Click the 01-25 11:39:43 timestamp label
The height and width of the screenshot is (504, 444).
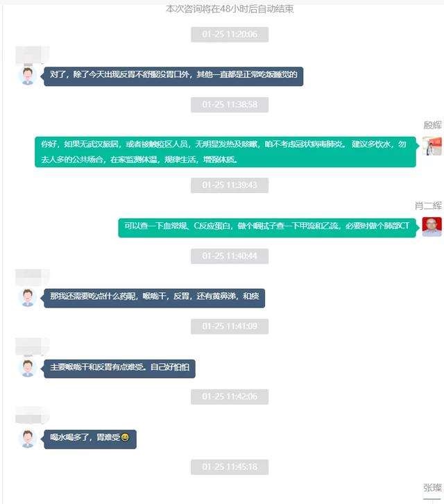click(x=230, y=185)
